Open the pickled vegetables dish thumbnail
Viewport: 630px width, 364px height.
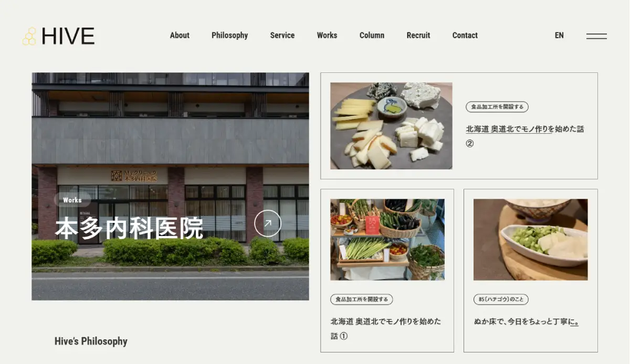530,240
